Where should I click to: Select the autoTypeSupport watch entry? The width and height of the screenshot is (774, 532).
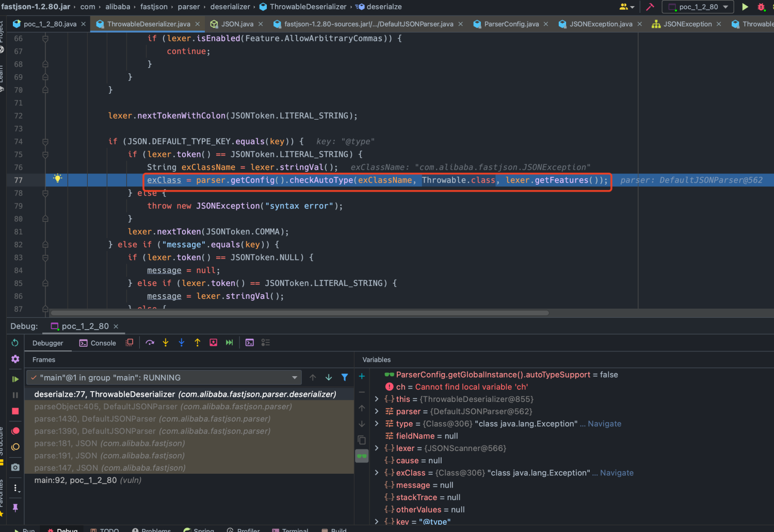click(x=501, y=375)
